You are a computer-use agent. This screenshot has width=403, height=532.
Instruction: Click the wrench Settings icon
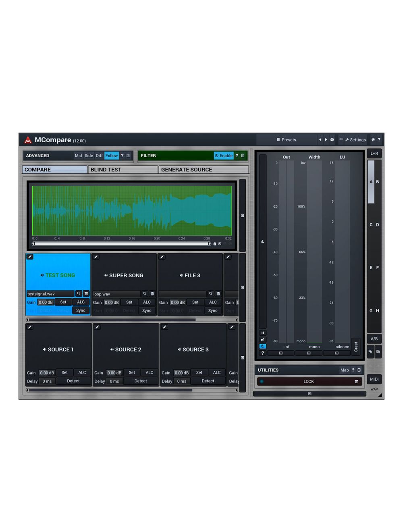tap(347, 140)
